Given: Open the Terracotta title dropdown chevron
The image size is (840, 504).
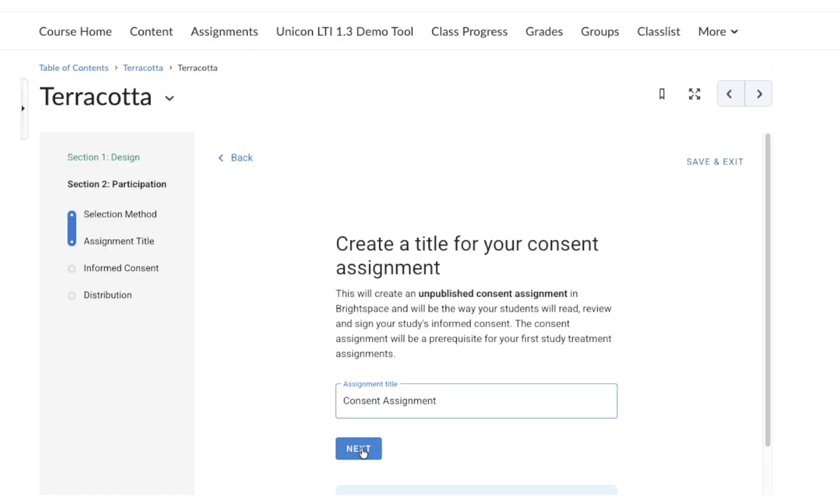Looking at the screenshot, I should tap(169, 98).
